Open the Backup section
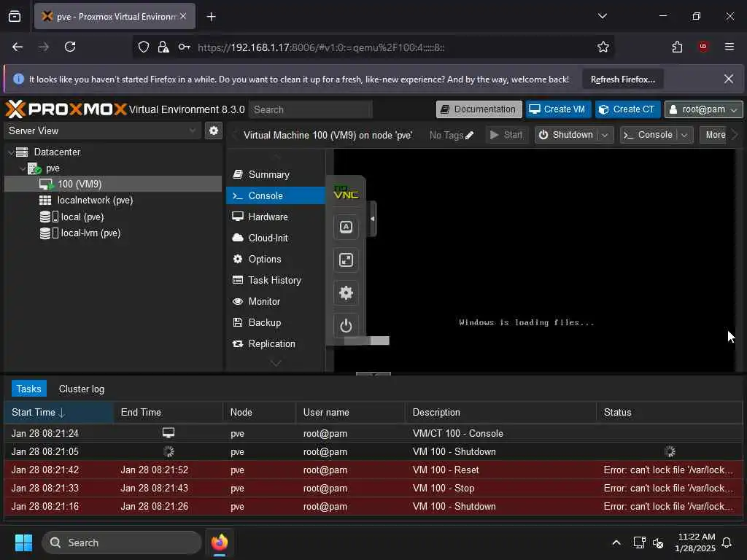Viewport: 747px width, 560px height. tap(276, 322)
